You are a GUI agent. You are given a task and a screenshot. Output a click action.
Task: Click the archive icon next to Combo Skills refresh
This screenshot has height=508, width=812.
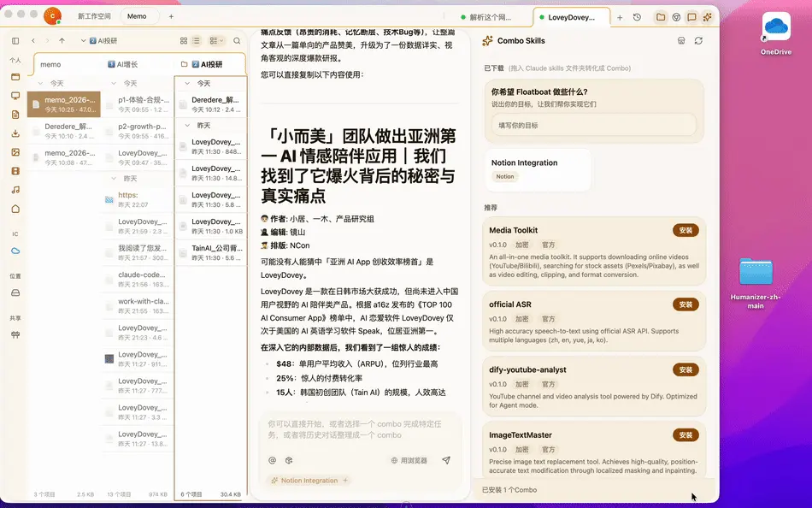tap(681, 40)
